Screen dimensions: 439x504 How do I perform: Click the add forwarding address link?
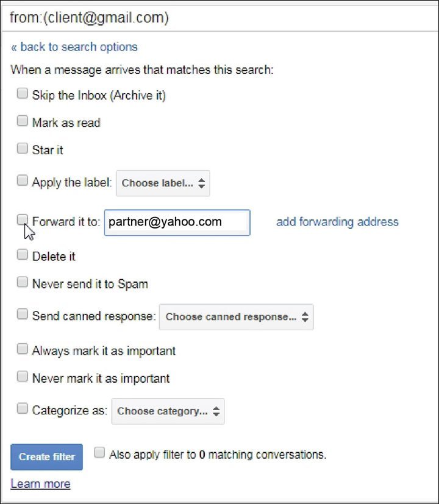pos(337,222)
